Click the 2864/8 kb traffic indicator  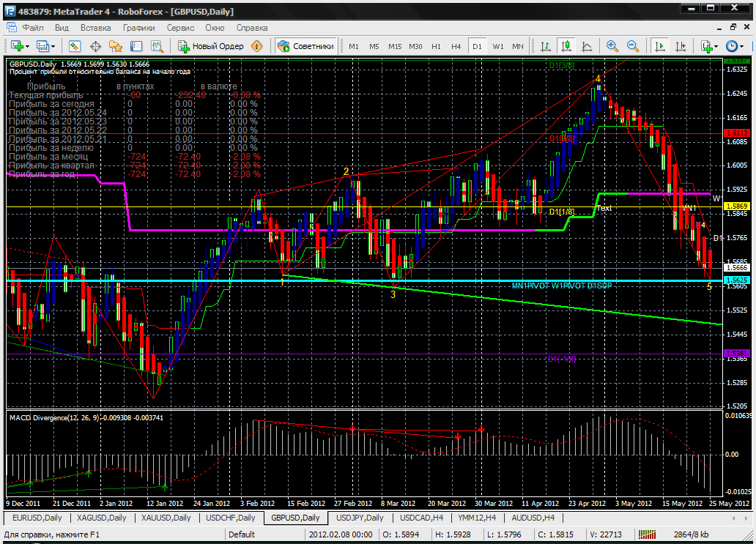click(x=691, y=534)
